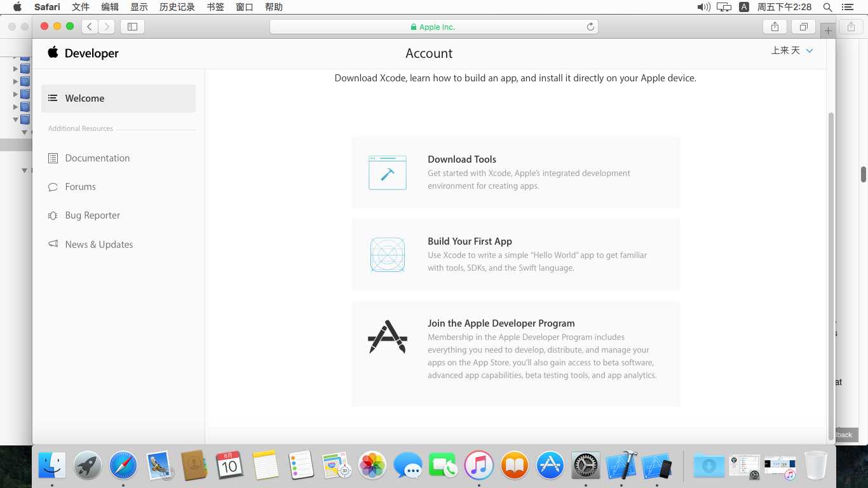The height and width of the screenshot is (488, 868).
Task: Open the 显示 menu
Action: (139, 7)
